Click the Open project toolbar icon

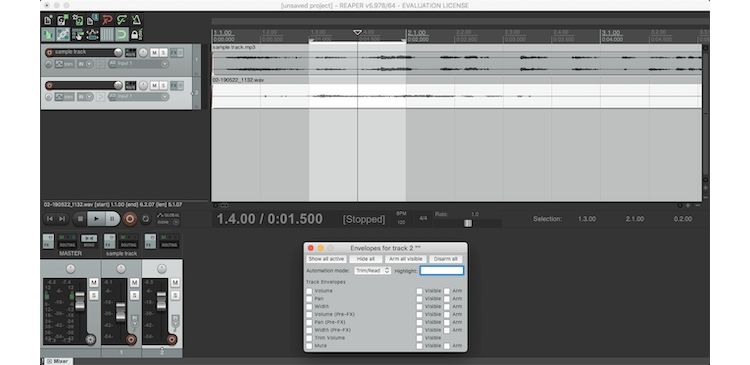(63, 20)
